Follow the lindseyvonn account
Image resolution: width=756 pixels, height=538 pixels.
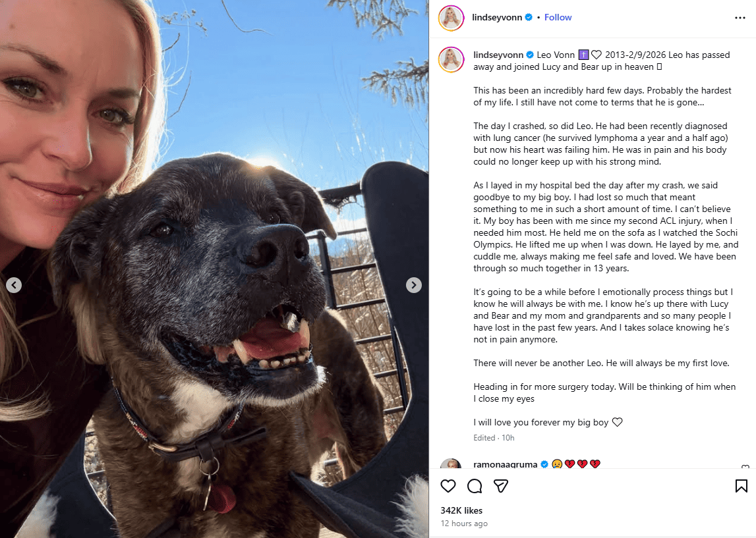[x=558, y=17]
